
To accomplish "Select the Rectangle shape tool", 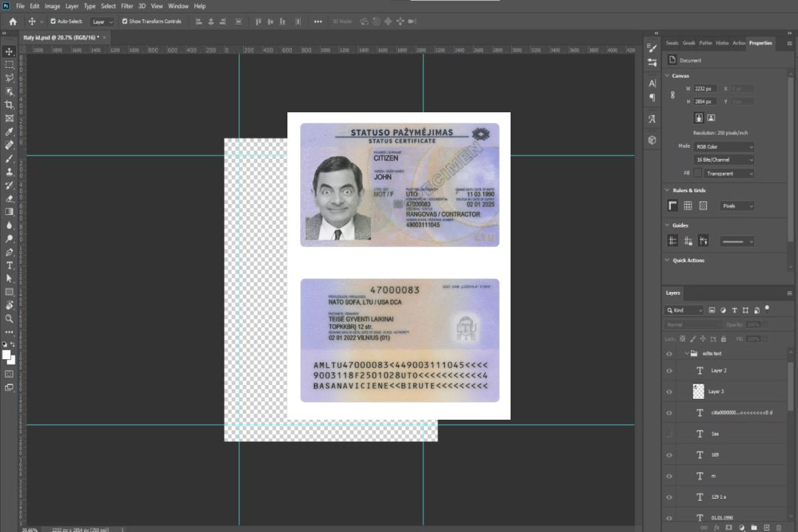I will (9, 292).
